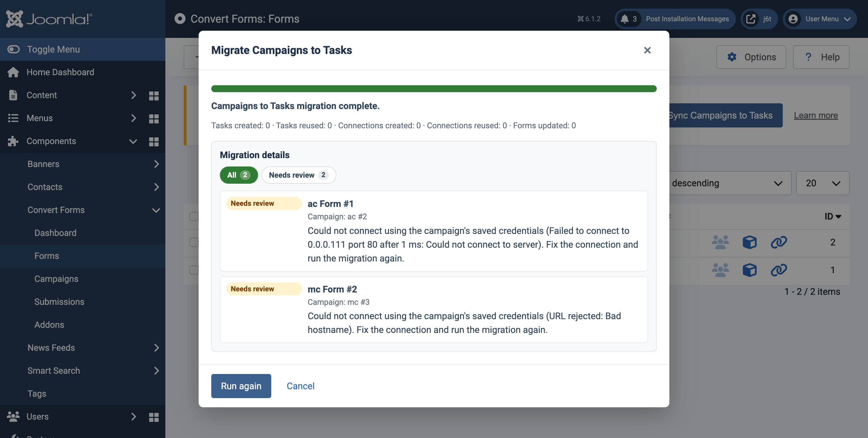
Task: Collapse the Convert Forms submenu
Action: [x=156, y=210]
